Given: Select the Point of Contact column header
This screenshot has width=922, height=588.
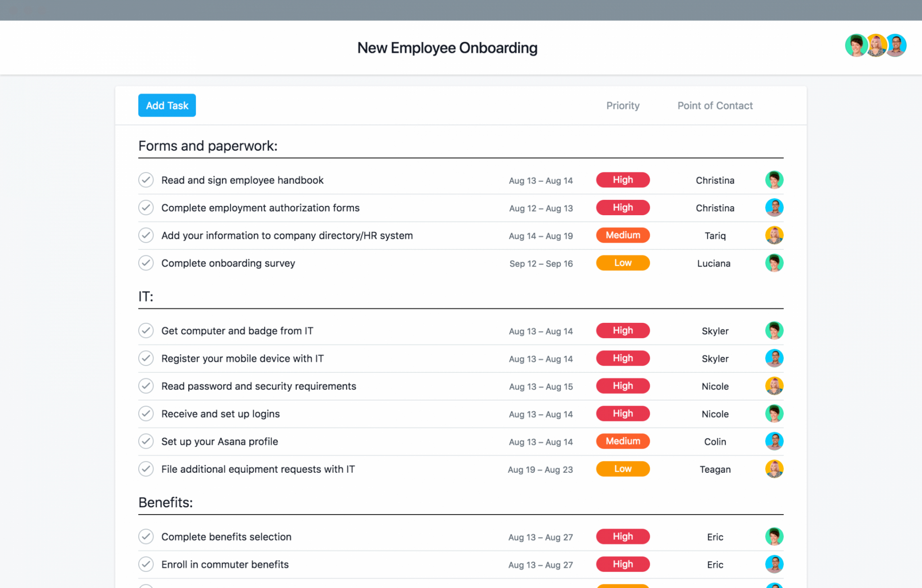Looking at the screenshot, I should click(x=715, y=105).
